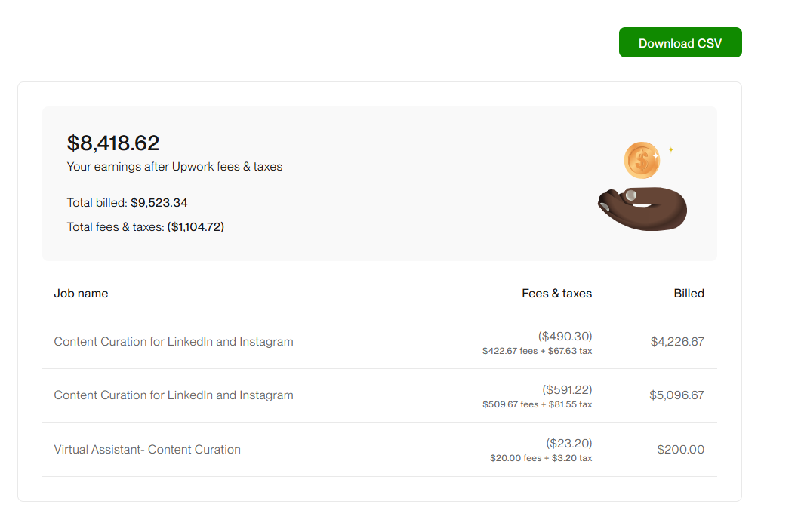The height and width of the screenshot is (532, 801).
Task: Click the $5,096.67 billed amount
Action: [x=676, y=395]
